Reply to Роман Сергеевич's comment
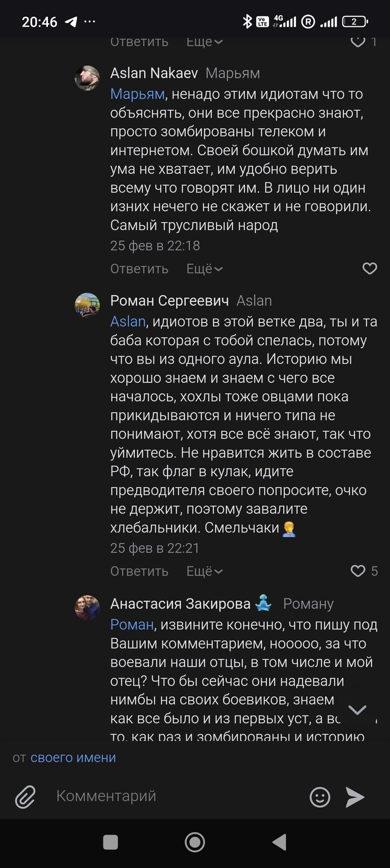 point(139,571)
